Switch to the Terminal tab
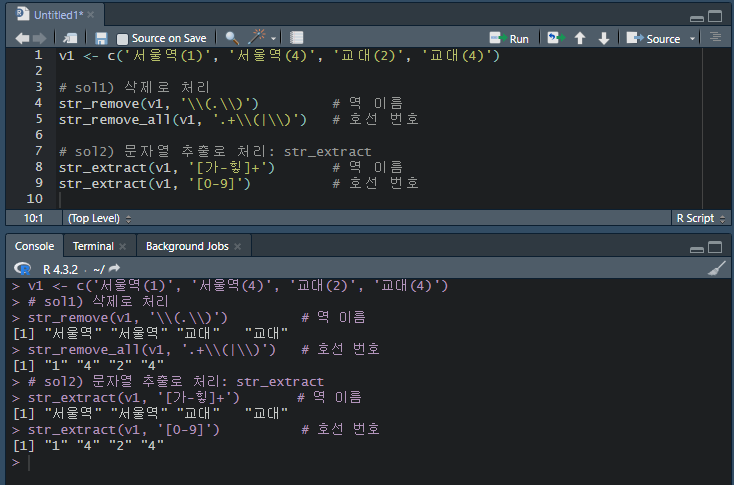The image size is (734, 485). point(93,246)
